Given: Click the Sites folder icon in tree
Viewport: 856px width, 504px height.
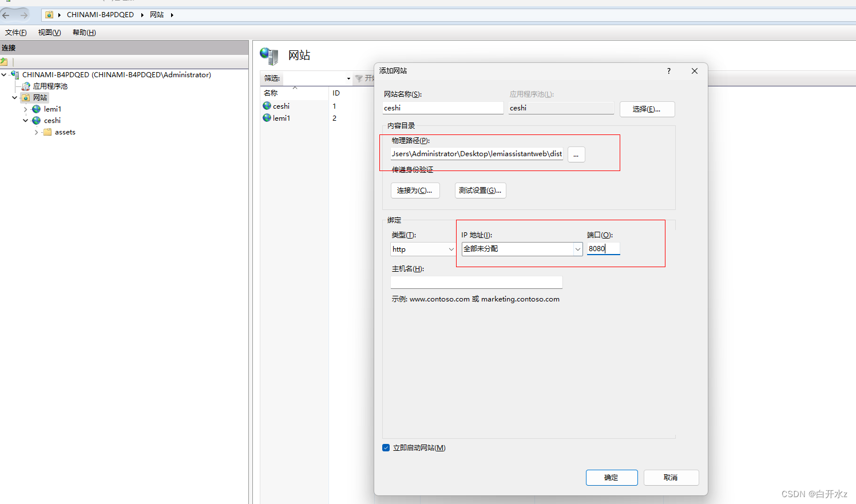Looking at the screenshot, I should [x=26, y=98].
